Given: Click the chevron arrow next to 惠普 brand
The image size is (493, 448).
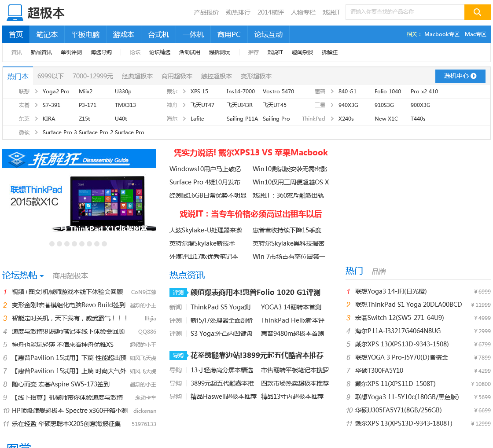Looking at the screenshot, I should click(332, 91).
